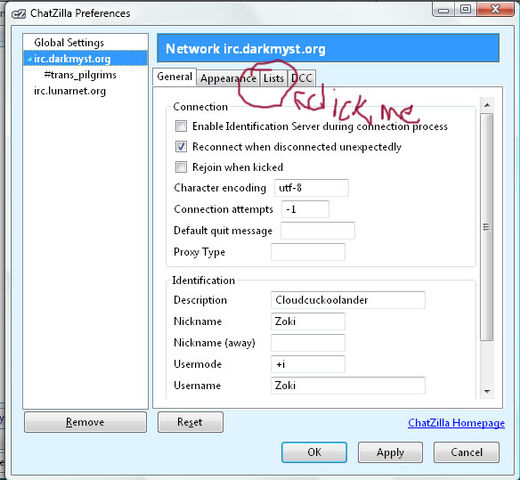Click the Proxy Type field

[308, 252]
